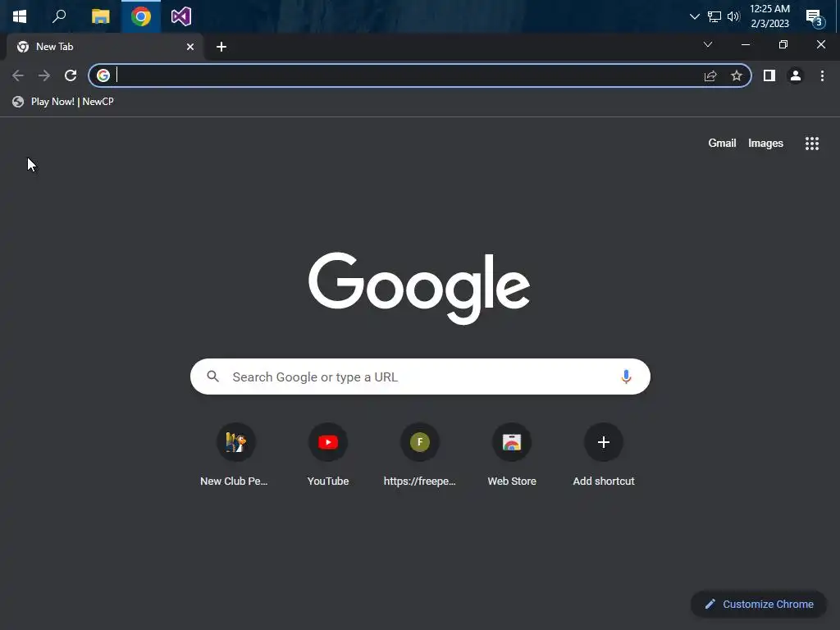This screenshot has width=840, height=630.
Task: Open the https://freepe... shortcut
Action: [x=419, y=454]
